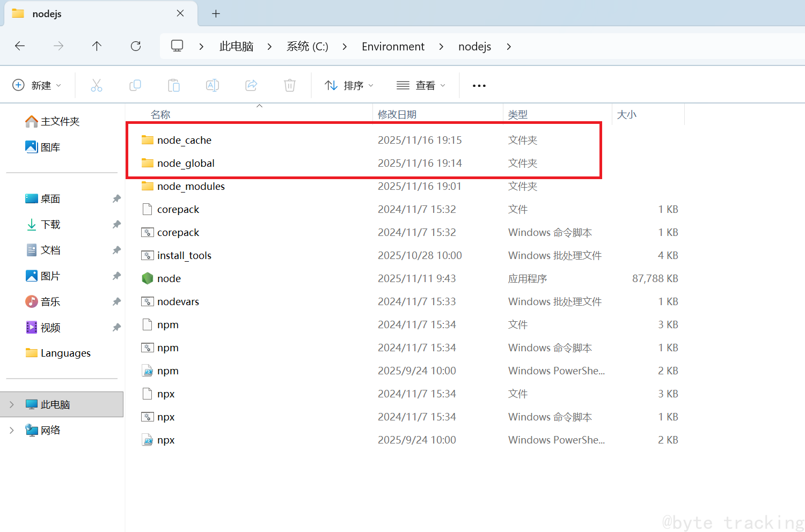Select the pinned 下载 folder in sidebar

(x=50, y=224)
